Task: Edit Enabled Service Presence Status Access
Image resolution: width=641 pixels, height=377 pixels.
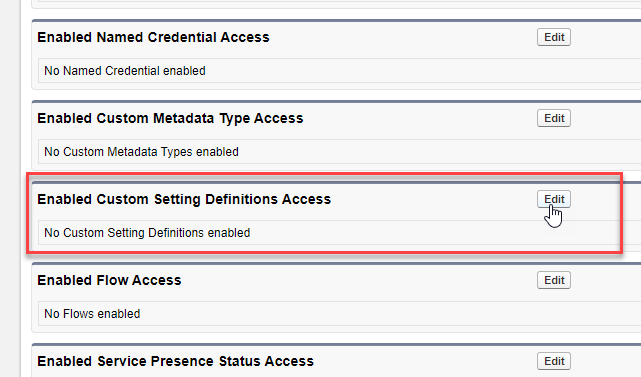Action: (554, 361)
